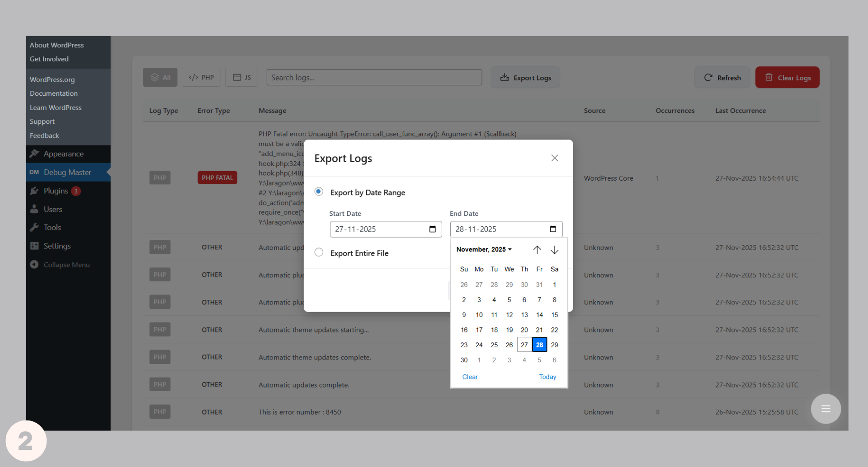
Task: Open Appearance menu in sidebar
Action: click(68, 154)
